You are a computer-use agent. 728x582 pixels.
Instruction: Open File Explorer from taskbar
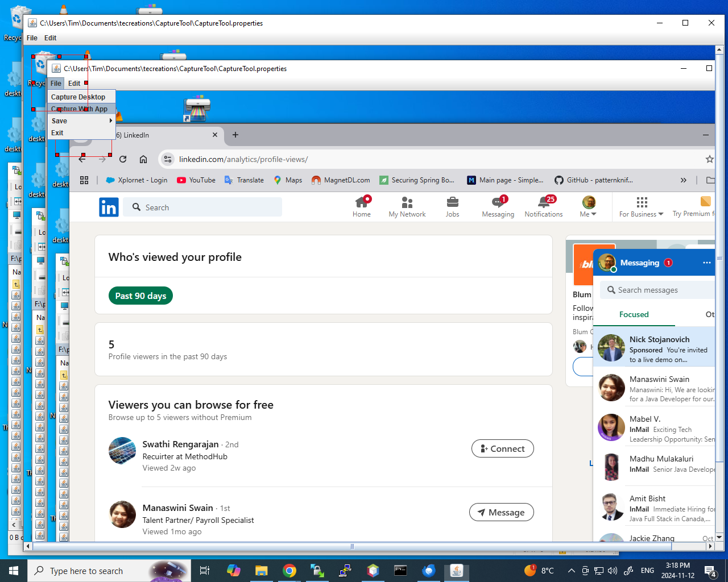[x=261, y=571]
